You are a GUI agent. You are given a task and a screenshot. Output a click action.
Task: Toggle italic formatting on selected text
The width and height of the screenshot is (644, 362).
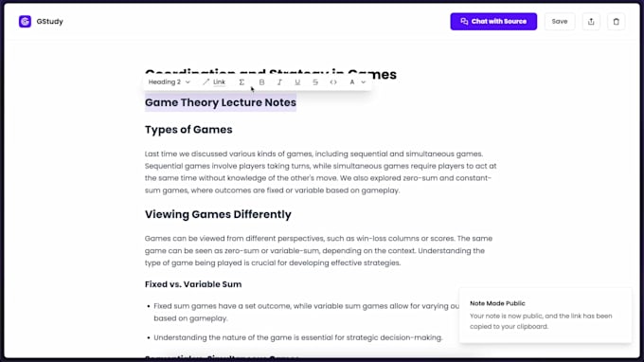(279, 82)
